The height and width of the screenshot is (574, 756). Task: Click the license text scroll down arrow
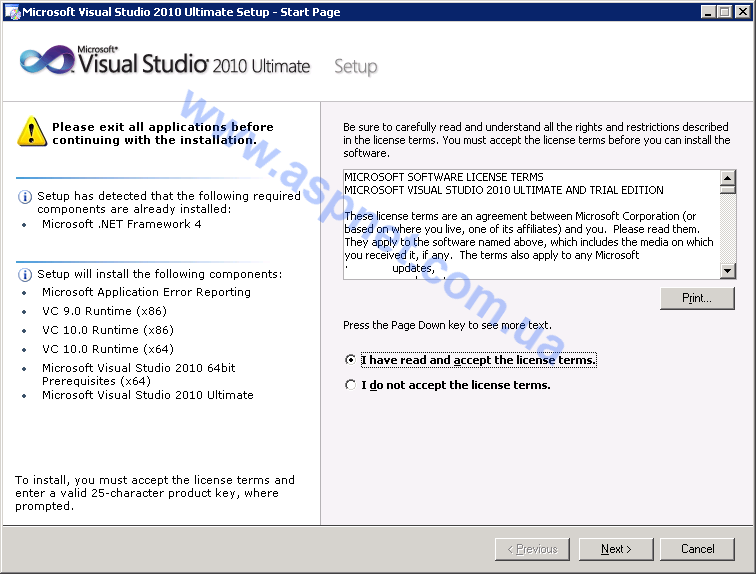(728, 271)
